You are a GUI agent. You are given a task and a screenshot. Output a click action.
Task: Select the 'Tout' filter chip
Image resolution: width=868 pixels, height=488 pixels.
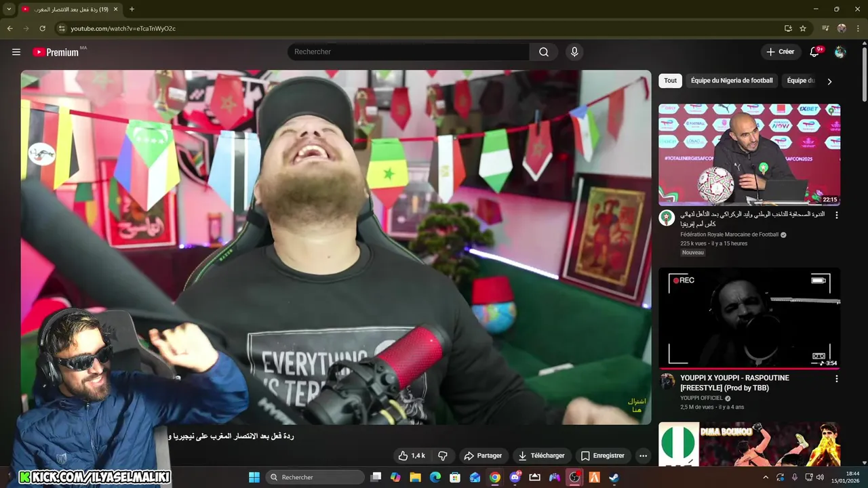pos(670,81)
